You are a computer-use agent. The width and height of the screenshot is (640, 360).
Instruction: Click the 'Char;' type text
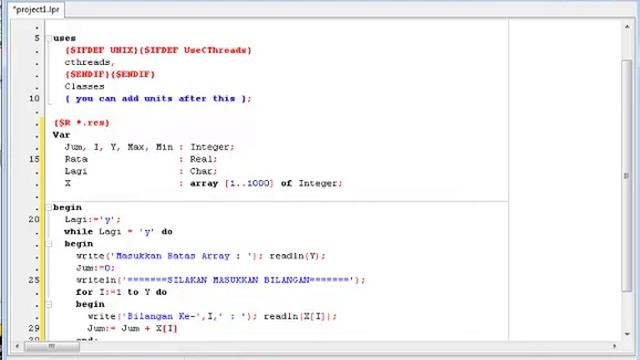pyautogui.click(x=204, y=171)
